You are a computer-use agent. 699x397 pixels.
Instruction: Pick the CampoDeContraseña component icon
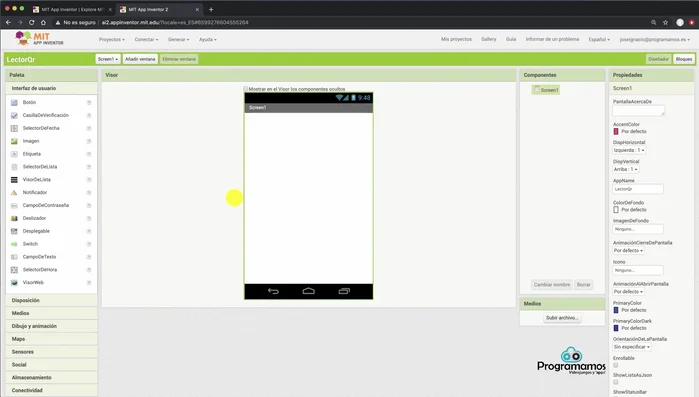14,205
